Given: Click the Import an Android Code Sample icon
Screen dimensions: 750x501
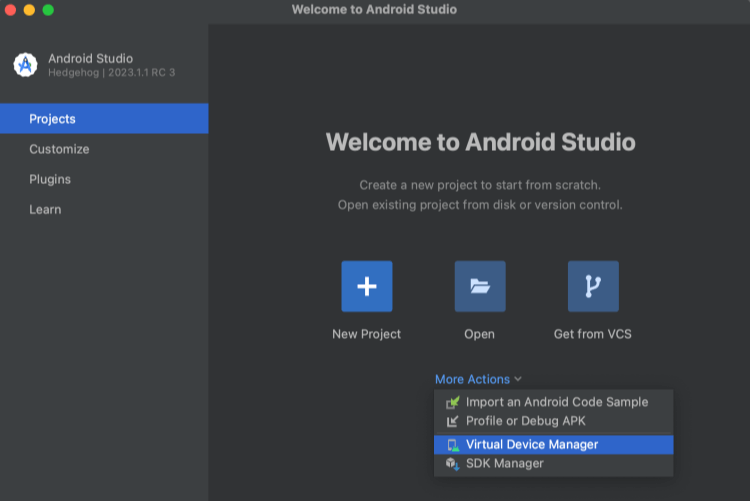Looking at the screenshot, I should pos(452,402).
